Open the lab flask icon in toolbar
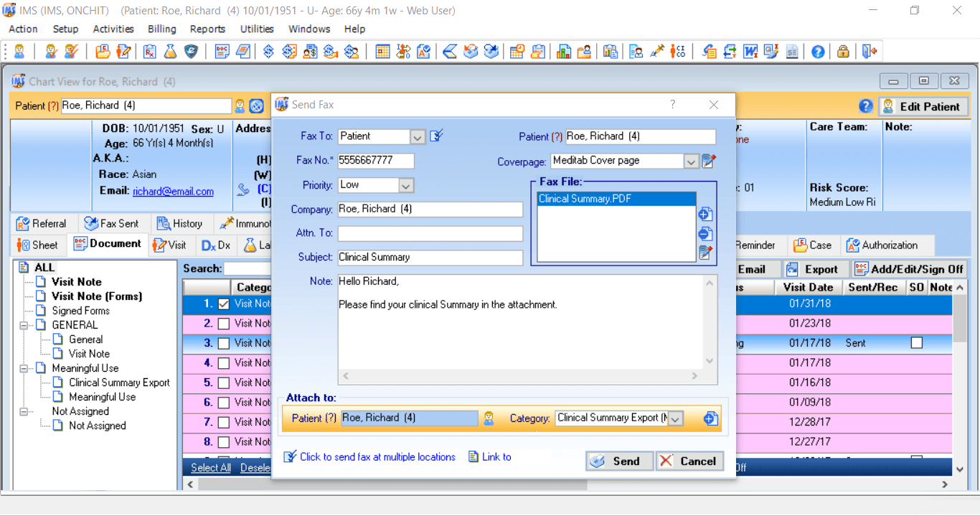Viewport: 980px width, 516px height. [x=170, y=52]
